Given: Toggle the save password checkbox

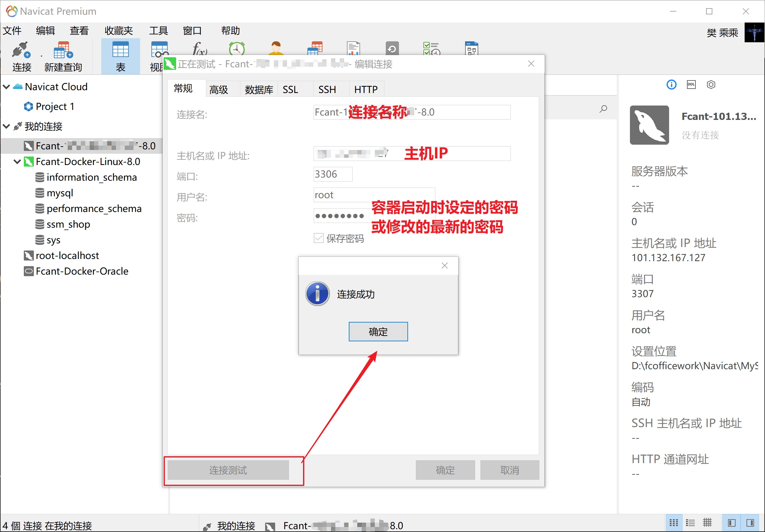Looking at the screenshot, I should [x=318, y=238].
